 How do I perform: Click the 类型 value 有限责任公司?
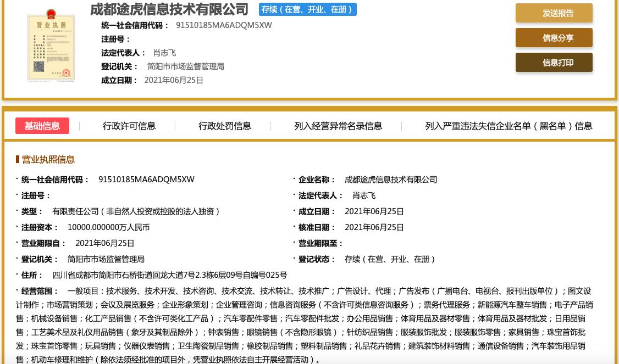136,211
